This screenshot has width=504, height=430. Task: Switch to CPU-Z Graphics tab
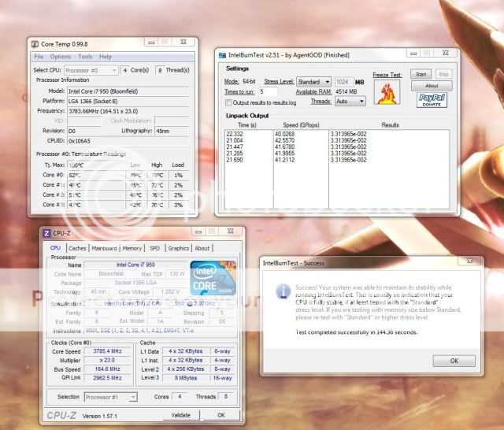(x=179, y=248)
